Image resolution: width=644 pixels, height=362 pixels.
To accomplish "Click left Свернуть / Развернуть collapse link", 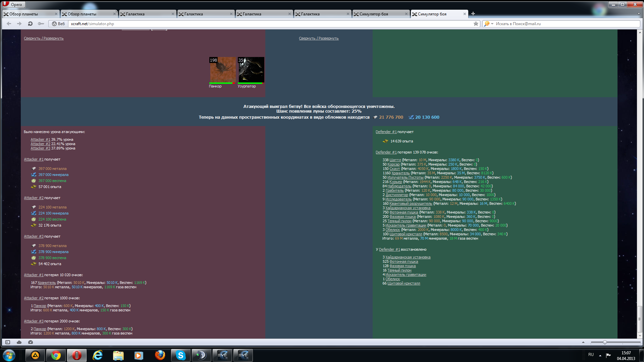I will pyautogui.click(x=44, y=38).
